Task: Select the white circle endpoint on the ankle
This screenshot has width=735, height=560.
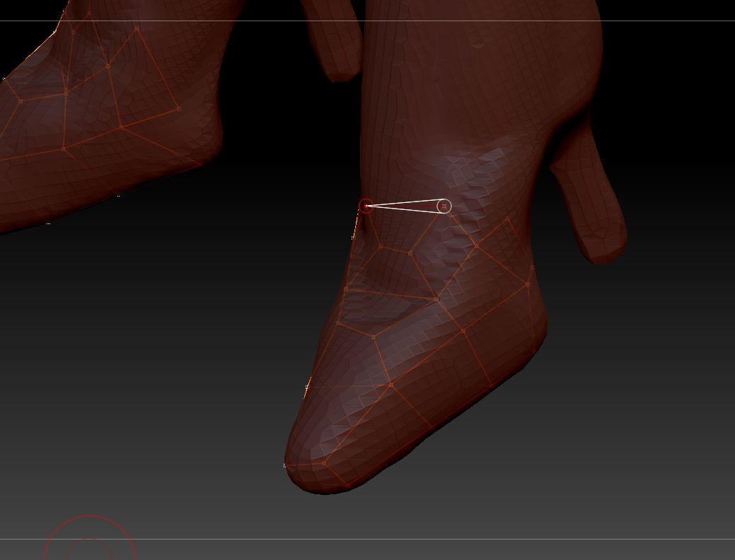Action: tap(444, 206)
